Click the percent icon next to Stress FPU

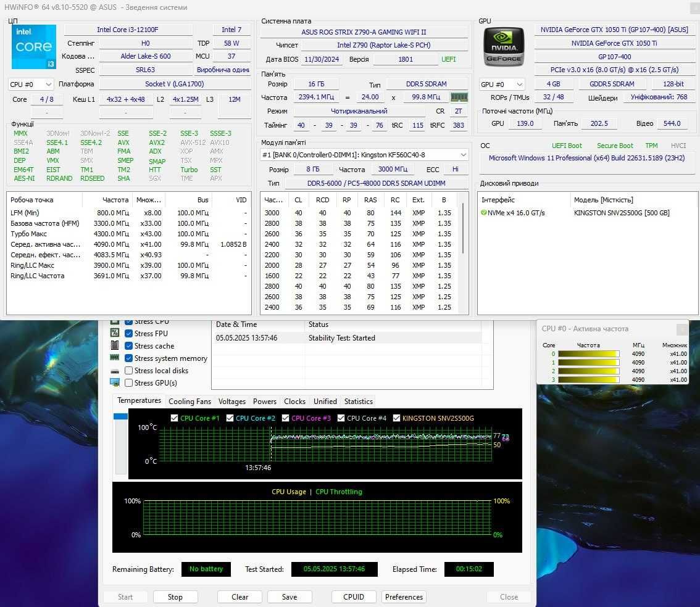tap(115, 332)
